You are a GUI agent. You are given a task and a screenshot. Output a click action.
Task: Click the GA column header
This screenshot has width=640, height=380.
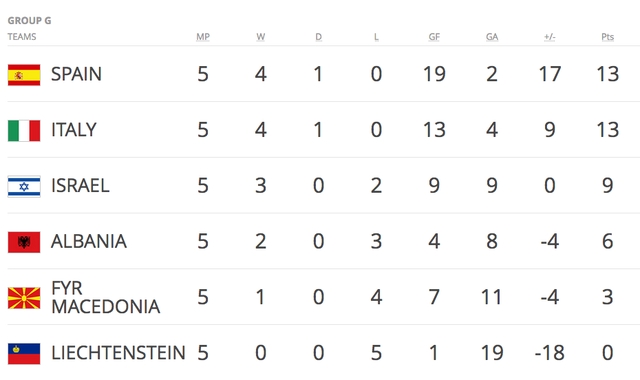pyautogui.click(x=492, y=37)
